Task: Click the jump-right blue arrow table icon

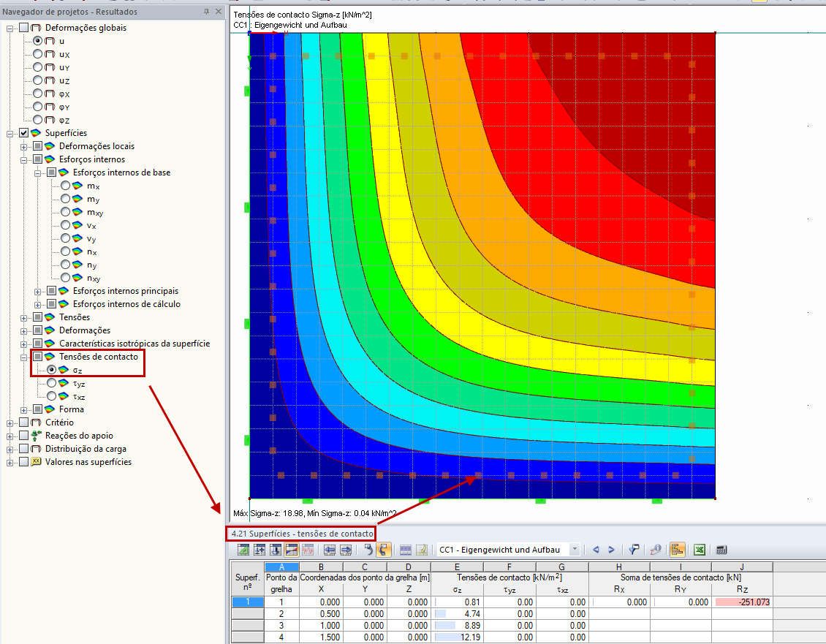Action: coord(346,550)
